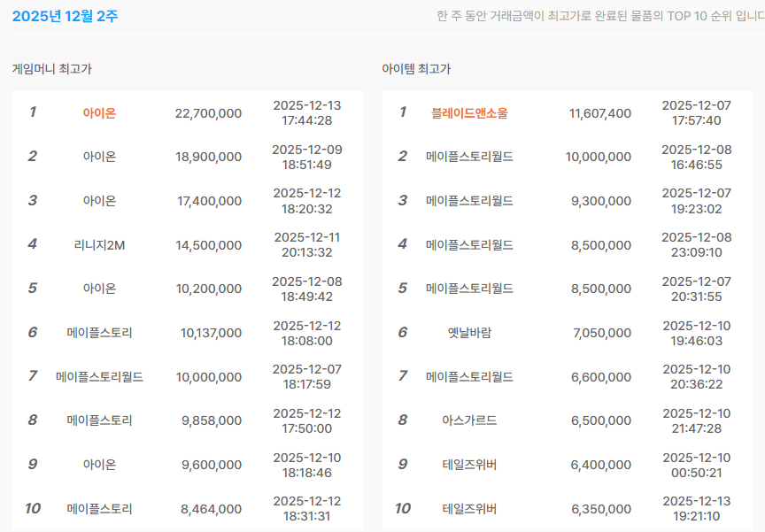This screenshot has height=532, width=765.
Task: Click timestamp 2025-12-07 18:17:59
Action: [307, 377]
